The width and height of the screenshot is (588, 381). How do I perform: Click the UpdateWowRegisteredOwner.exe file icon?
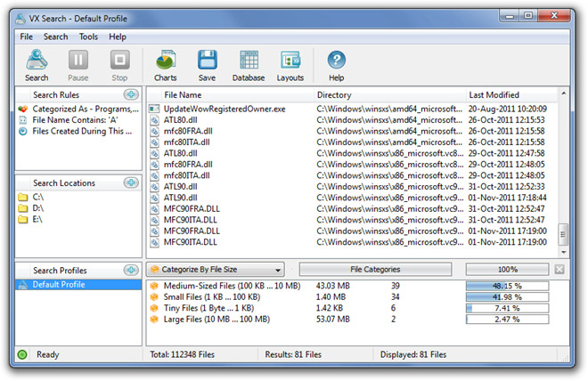coord(154,109)
